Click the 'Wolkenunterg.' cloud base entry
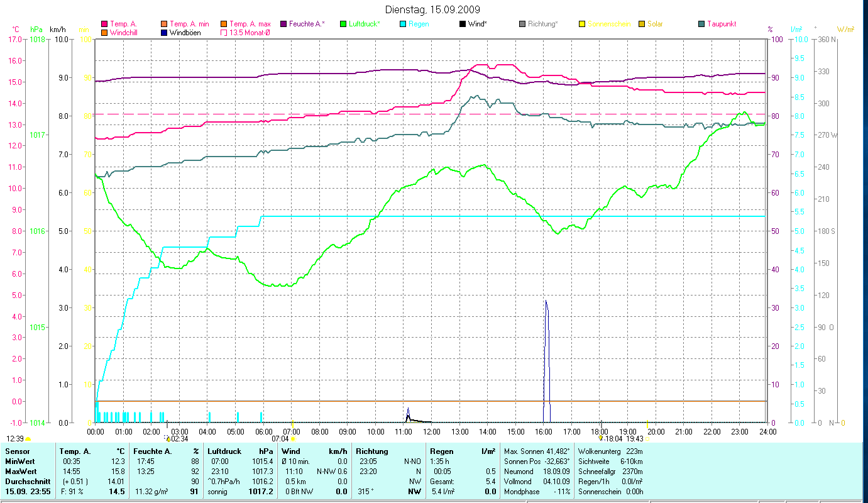The width and height of the screenshot is (868, 503). pos(610,451)
